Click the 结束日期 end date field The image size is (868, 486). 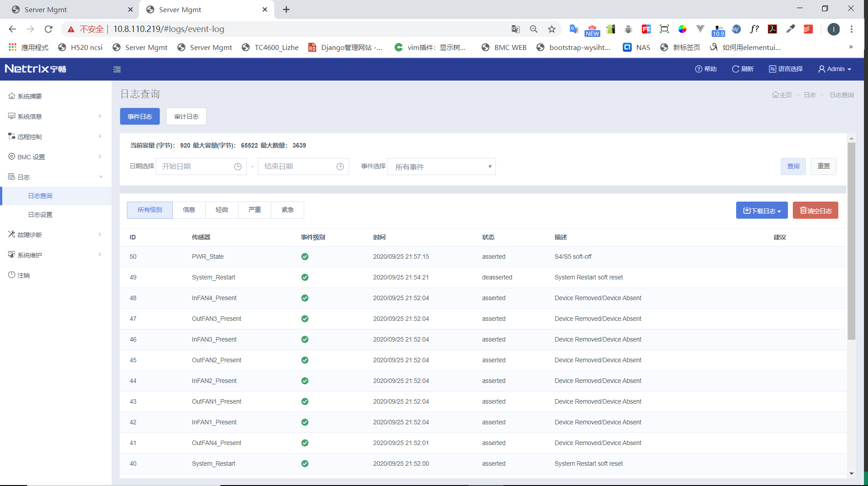point(303,166)
